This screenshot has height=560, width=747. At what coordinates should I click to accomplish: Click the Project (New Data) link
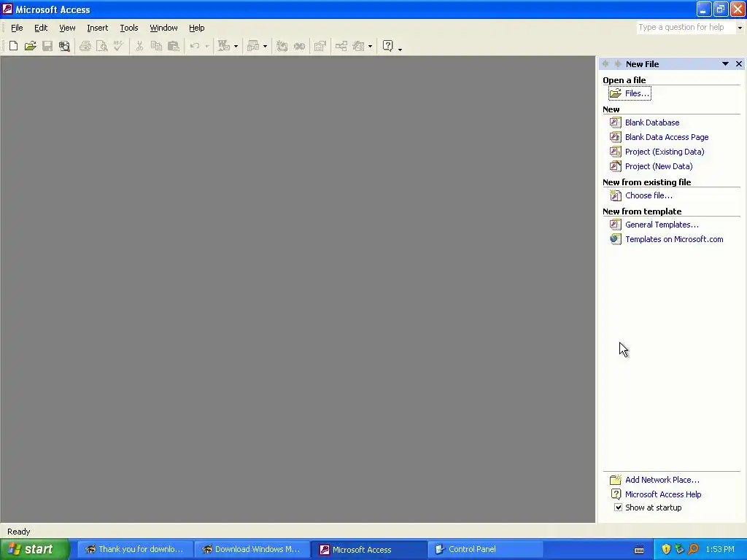[659, 166]
